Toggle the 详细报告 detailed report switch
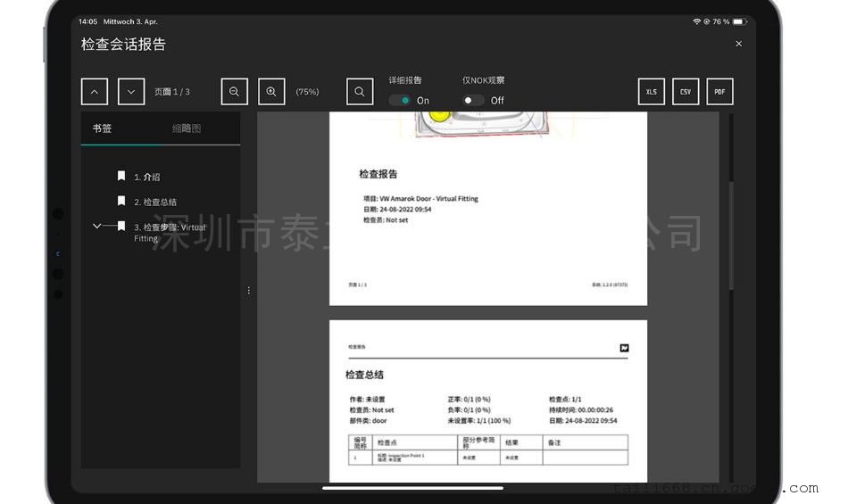This screenshot has height=504, width=848. coord(401,101)
